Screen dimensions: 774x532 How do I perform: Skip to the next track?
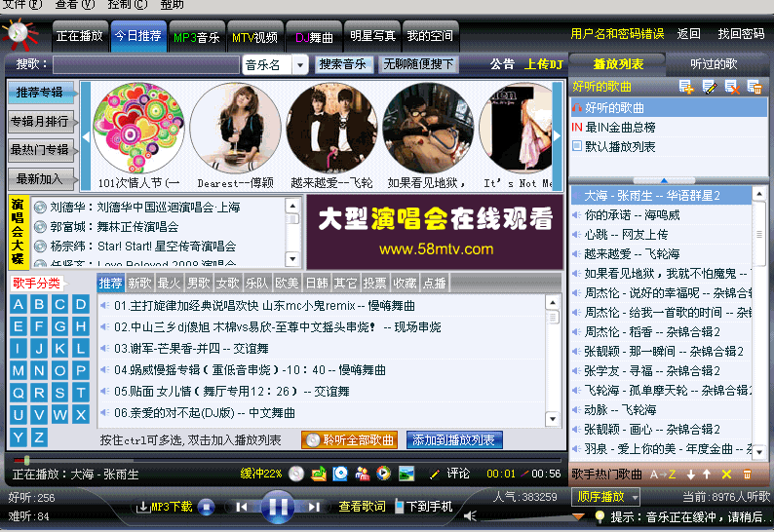pyautogui.click(x=314, y=507)
